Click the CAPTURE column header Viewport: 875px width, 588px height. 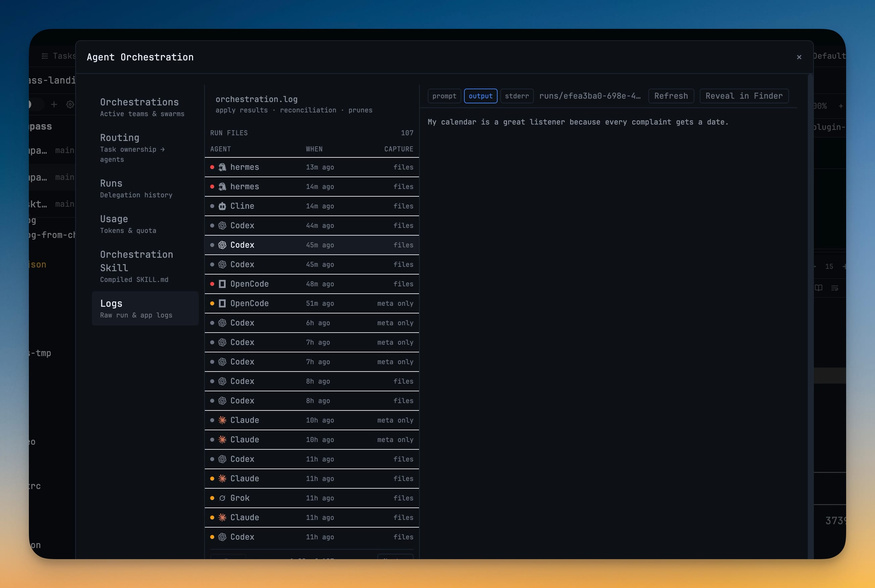(399, 149)
